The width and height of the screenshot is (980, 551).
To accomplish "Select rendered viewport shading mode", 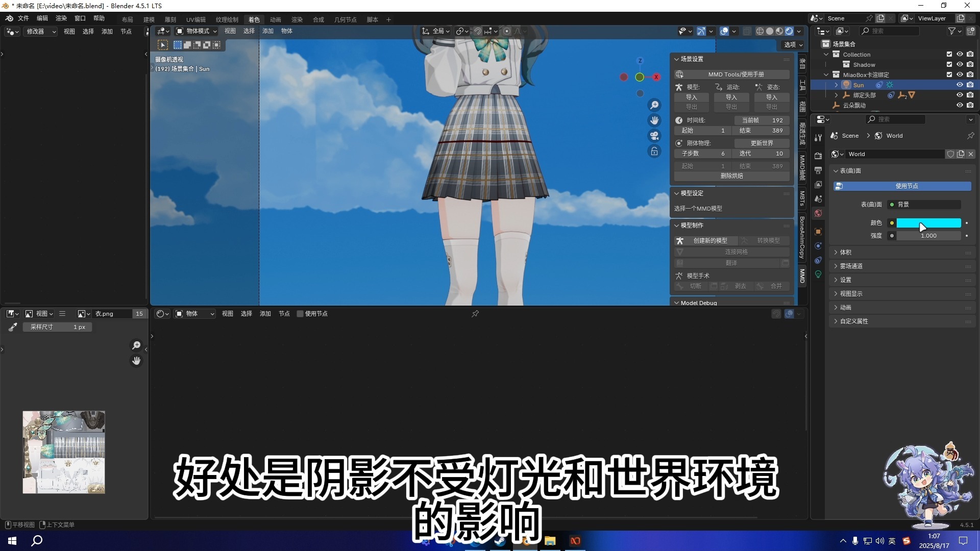I will click(x=789, y=31).
